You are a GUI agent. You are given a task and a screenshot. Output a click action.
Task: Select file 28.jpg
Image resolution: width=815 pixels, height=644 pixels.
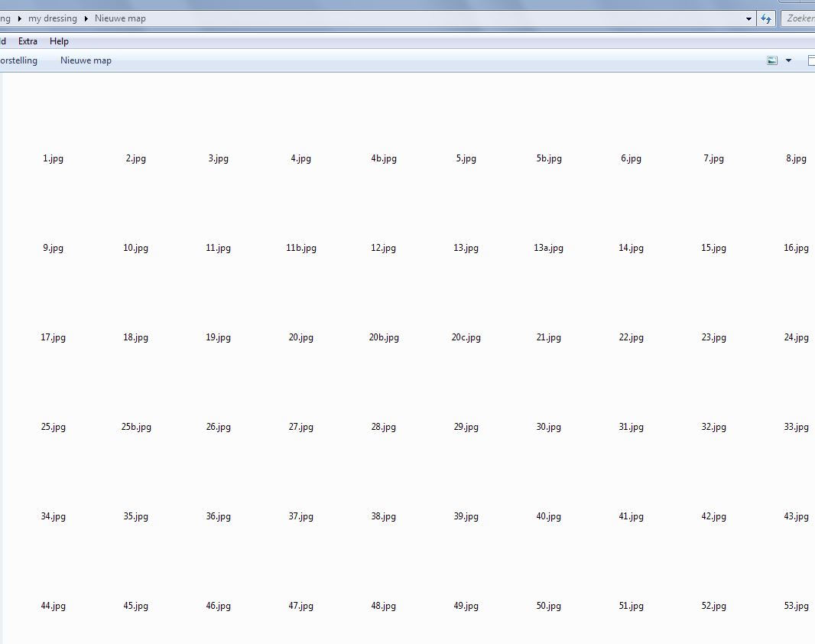point(384,427)
